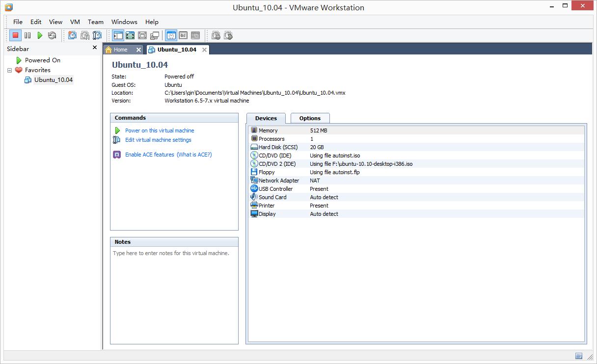Click the purple ACE icon

117,155
